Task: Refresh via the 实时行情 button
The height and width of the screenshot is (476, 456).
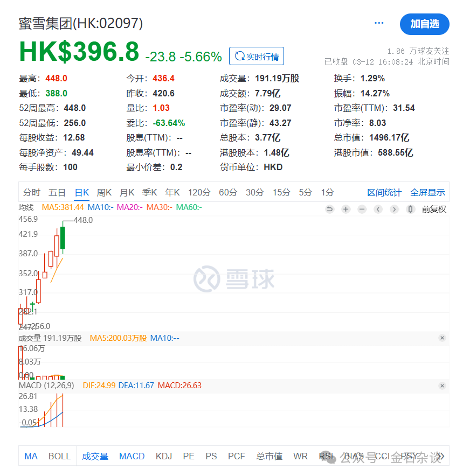Action: pyautogui.click(x=257, y=56)
